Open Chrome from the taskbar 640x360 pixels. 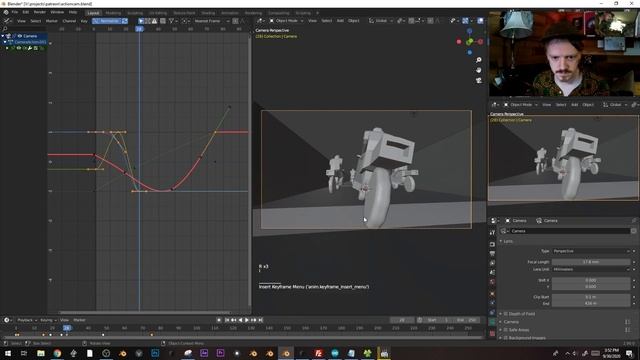pyautogui.click(x=57, y=353)
